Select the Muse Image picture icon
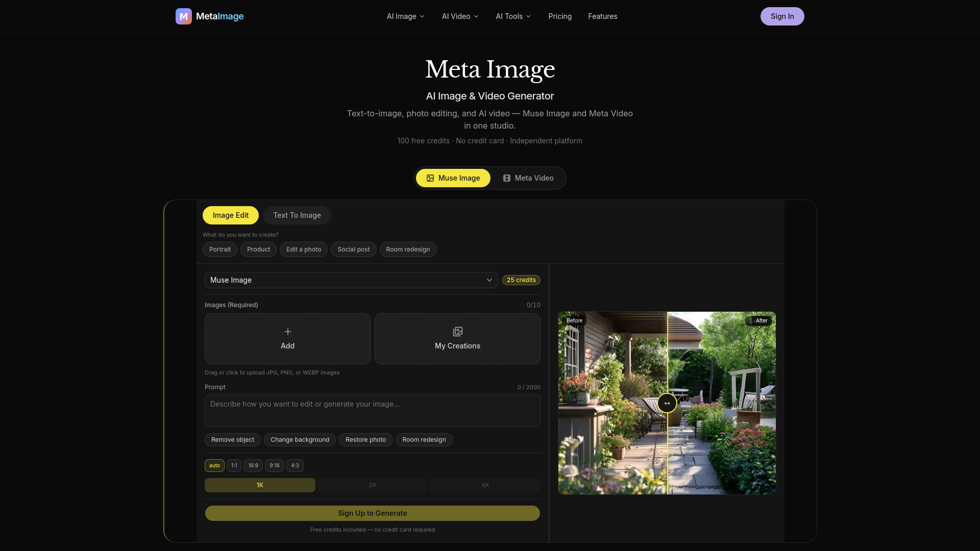 pos(430,178)
